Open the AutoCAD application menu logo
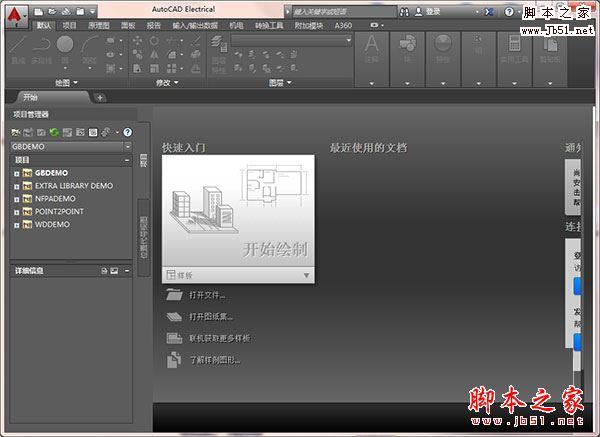The width and height of the screenshot is (600, 437). [15, 16]
